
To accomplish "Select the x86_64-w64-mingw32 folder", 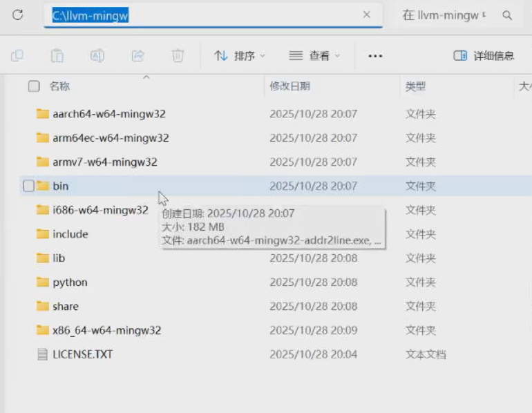I will (106, 330).
